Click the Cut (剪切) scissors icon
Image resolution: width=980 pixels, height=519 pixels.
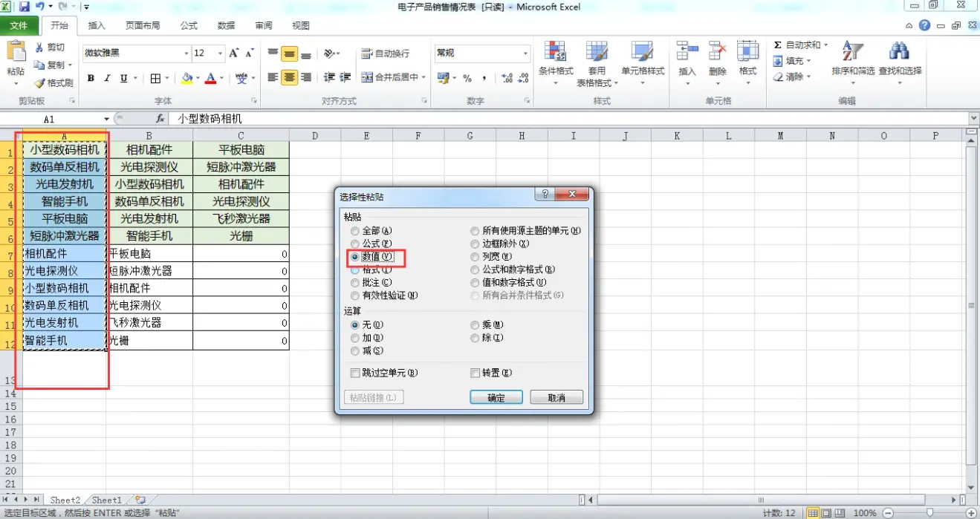(39, 48)
